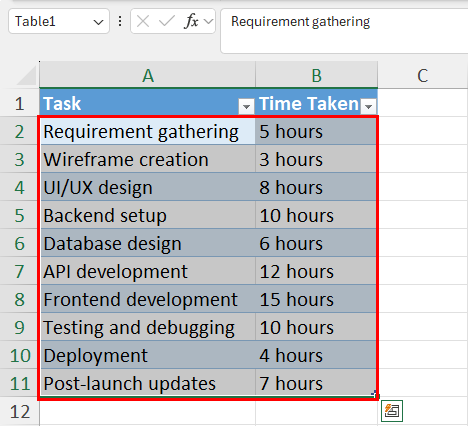Select the 10 hours cell for Testing and debugging

coord(316,327)
